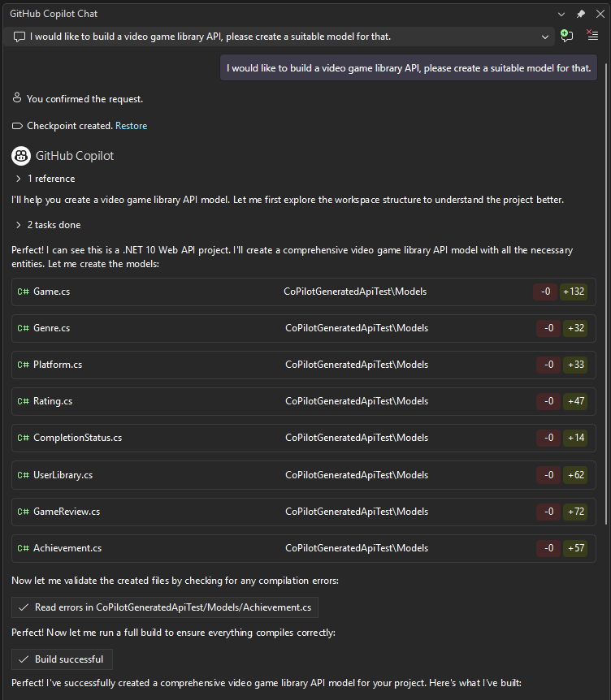Expand the 2 tasks done section
The image size is (611, 700).
pos(19,225)
